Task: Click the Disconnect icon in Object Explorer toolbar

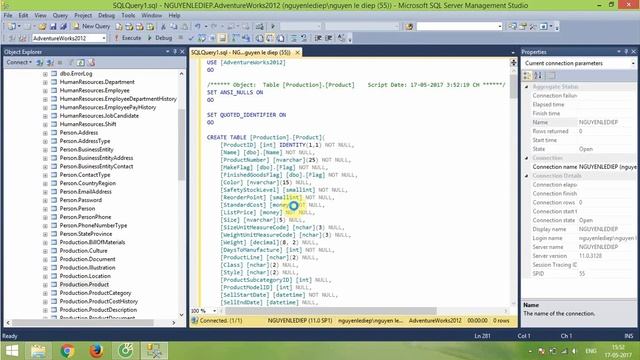Action: click(x=50, y=62)
